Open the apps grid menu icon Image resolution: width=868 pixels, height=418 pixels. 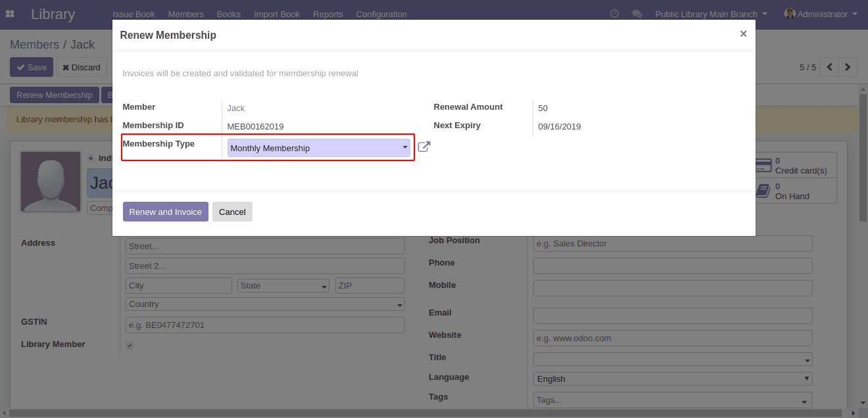point(10,14)
